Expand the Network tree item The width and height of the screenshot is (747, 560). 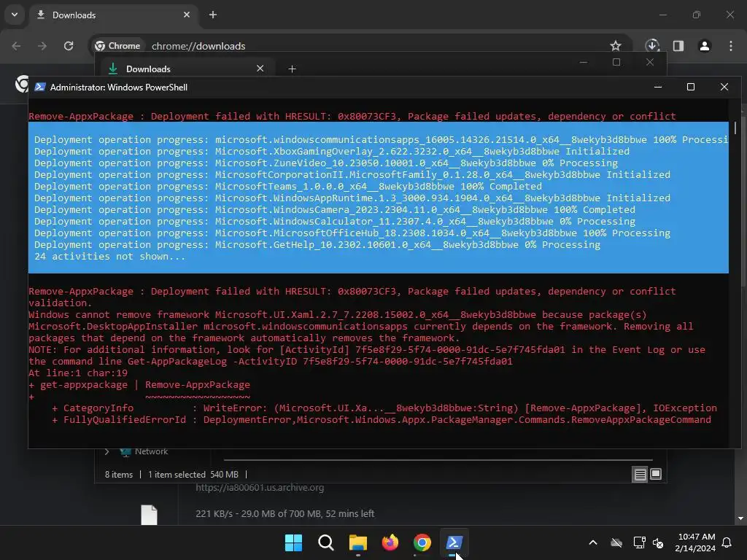pyautogui.click(x=107, y=451)
